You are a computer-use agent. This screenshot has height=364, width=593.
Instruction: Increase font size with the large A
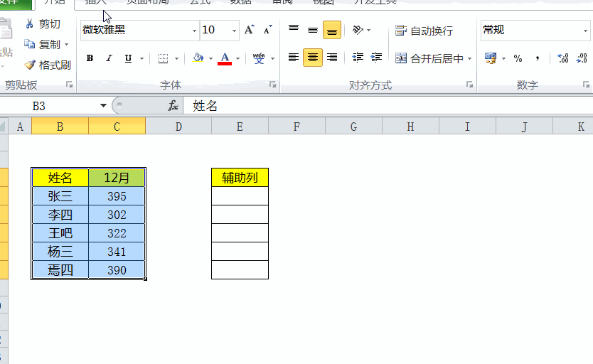click(x=250, y=30)
